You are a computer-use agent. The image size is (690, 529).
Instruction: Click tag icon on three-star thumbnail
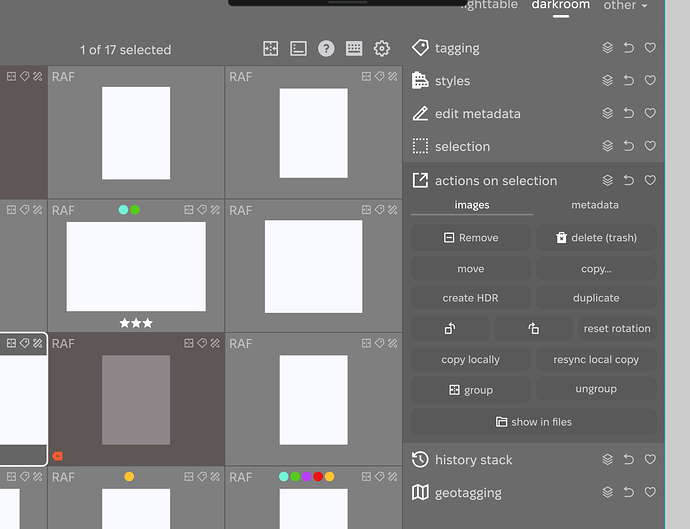202,210
